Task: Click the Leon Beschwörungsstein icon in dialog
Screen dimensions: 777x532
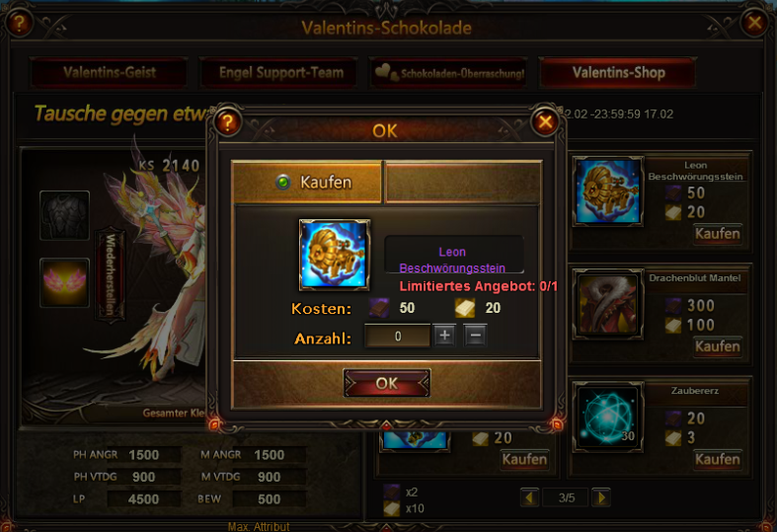Action: (335, 255)
